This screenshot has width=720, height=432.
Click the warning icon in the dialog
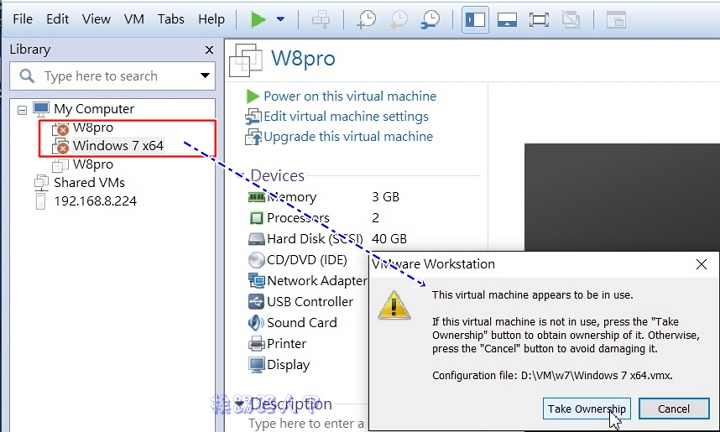[x=394, y=305]
